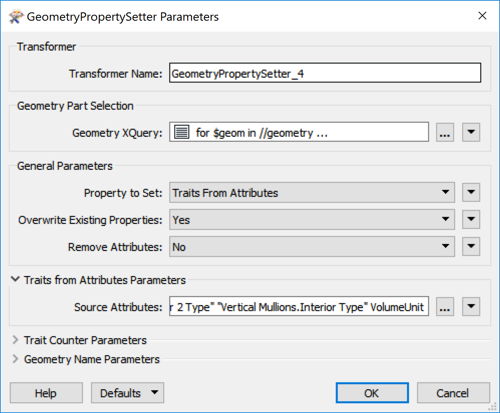Open arrow menu beside Property to Set
500x413 pixels.
[x=471, y=192]
